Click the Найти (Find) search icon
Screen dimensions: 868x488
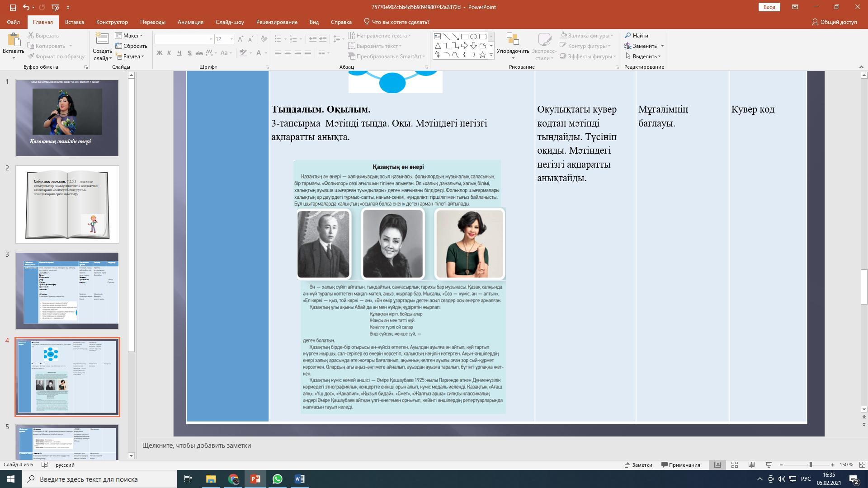tap(628, 35)
